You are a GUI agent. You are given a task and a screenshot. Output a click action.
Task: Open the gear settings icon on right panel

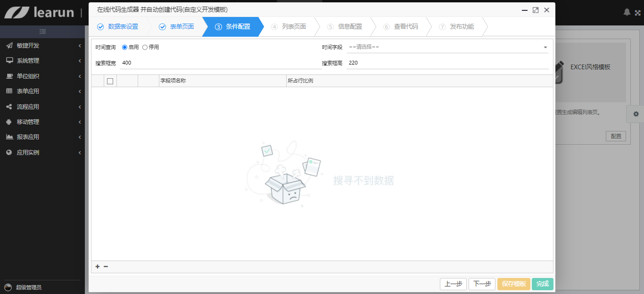636,114
